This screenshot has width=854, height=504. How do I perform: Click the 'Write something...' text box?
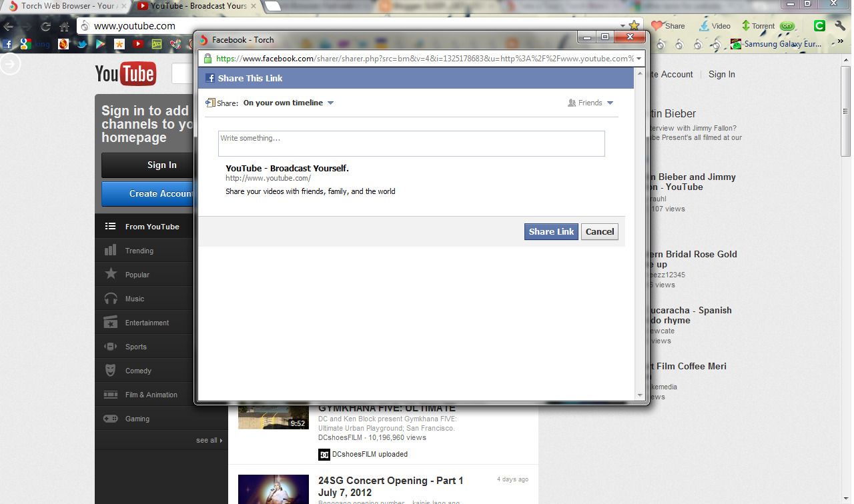(412, 143)
